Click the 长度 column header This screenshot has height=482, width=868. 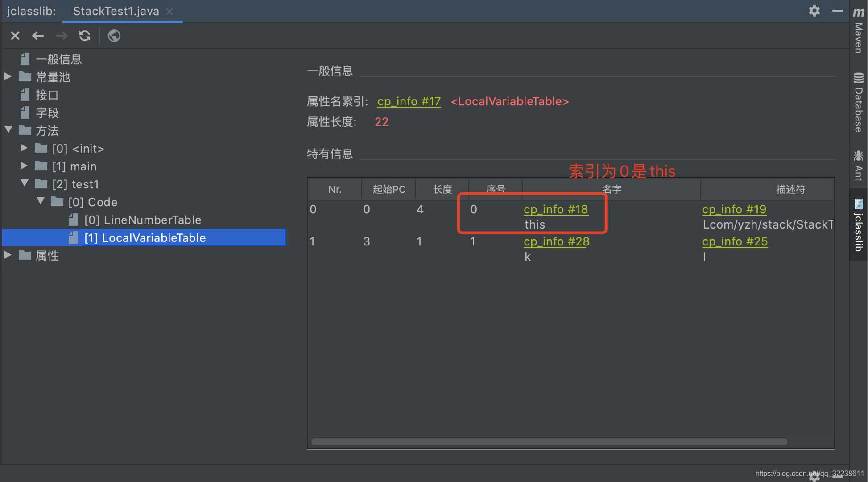[442, 189]
